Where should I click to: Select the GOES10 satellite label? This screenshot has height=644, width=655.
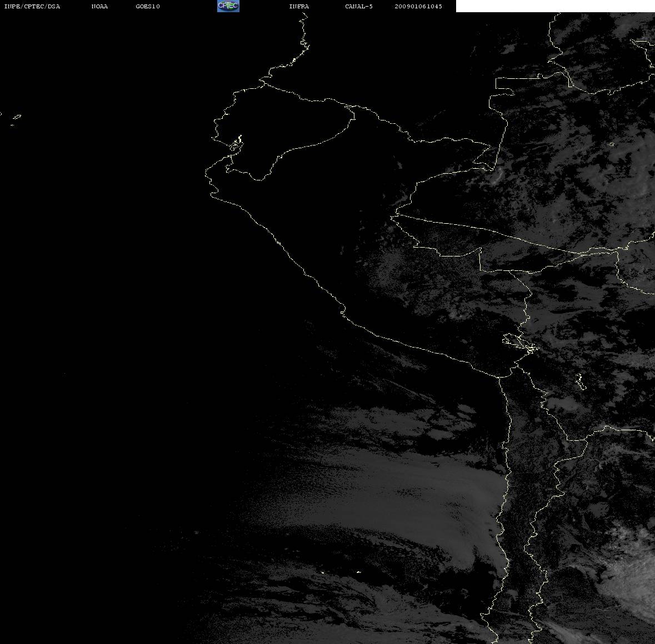(148, 6)
